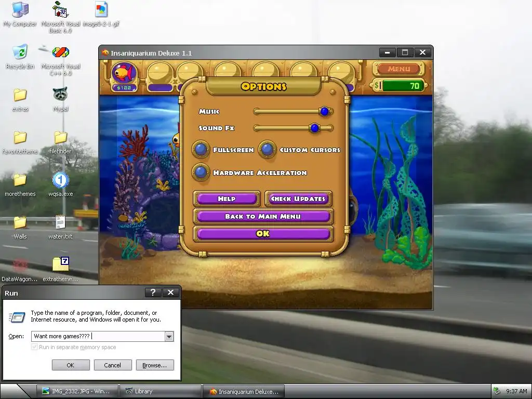Click the Run dialog help question mark
532x399 pixels.
153,292
